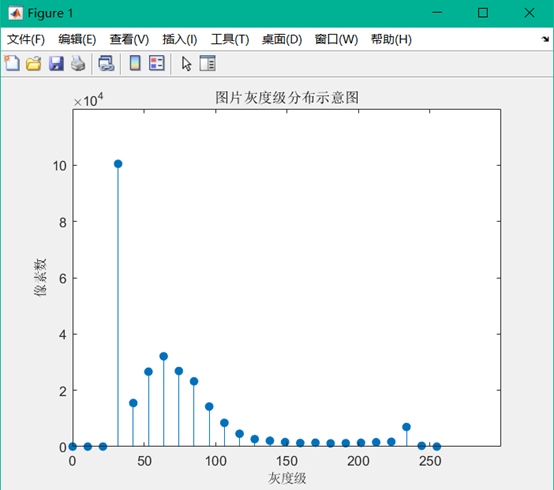Screen dimensions: 554x490
Task: Click the plot title 图片灰度级分布示意图
Action: [x=287, y=98]
